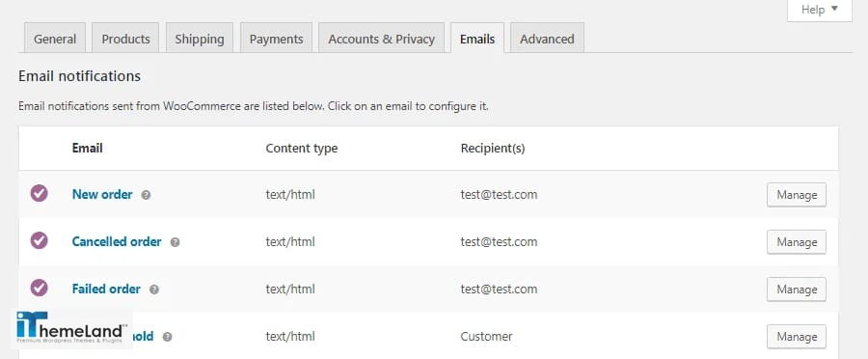Switch to the Products tab

coord(125,39)
